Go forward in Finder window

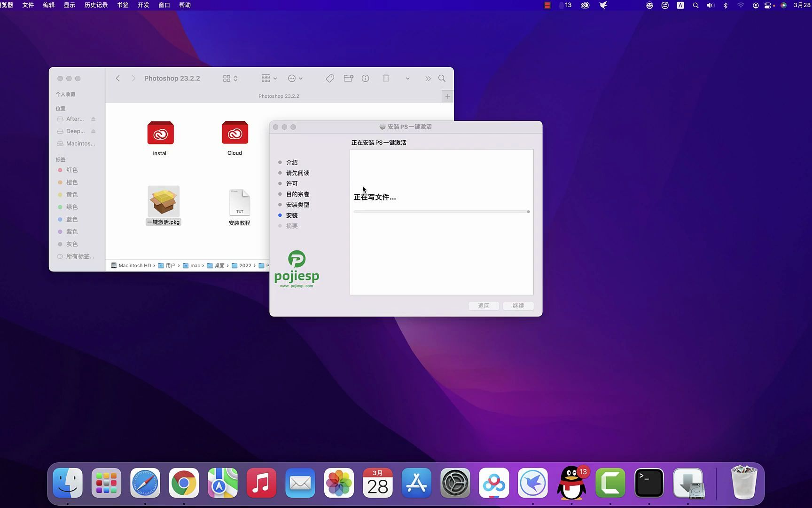[133, 79]
